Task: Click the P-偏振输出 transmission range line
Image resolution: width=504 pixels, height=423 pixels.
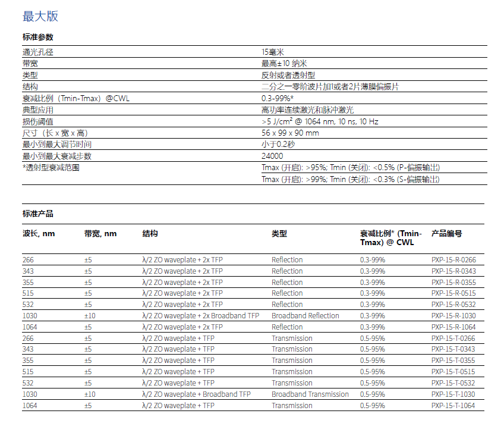Action: click(x=350, y=168)
